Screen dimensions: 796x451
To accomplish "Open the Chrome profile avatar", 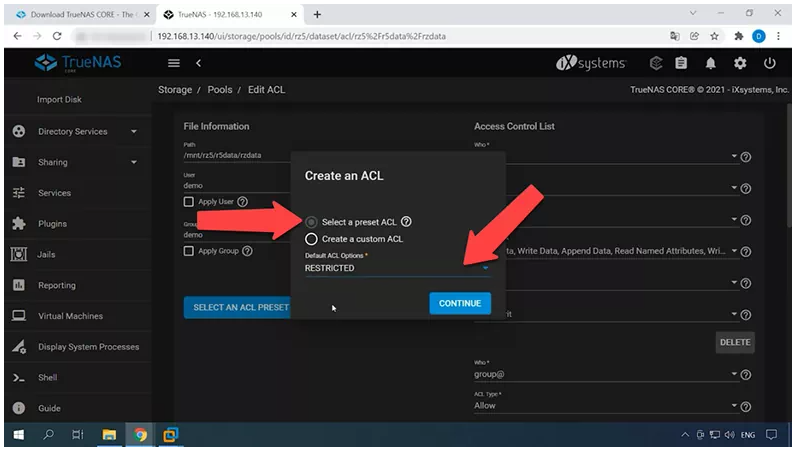I will pos(758,36).
